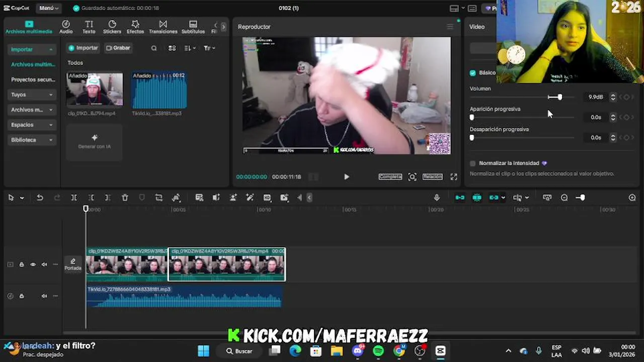Expand the Tuyos sidebar section
The width and height of the screenshot is (644, 362).
31,95
